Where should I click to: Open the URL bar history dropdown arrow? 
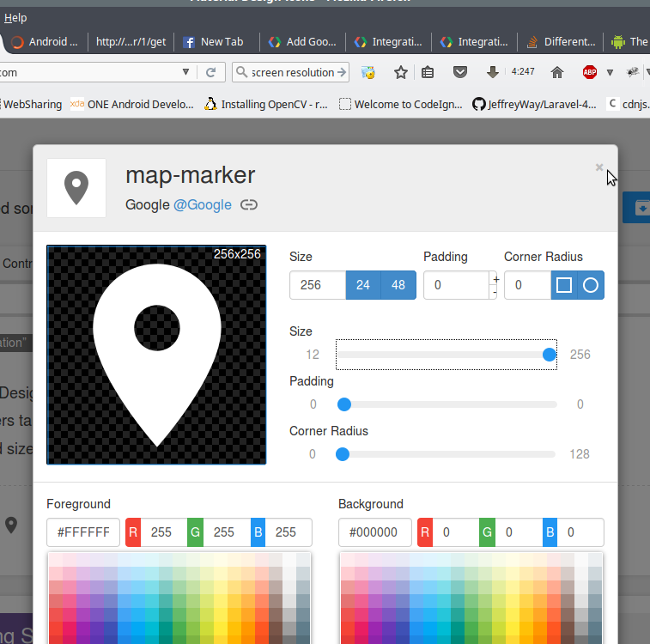click(x=185, y=72)
